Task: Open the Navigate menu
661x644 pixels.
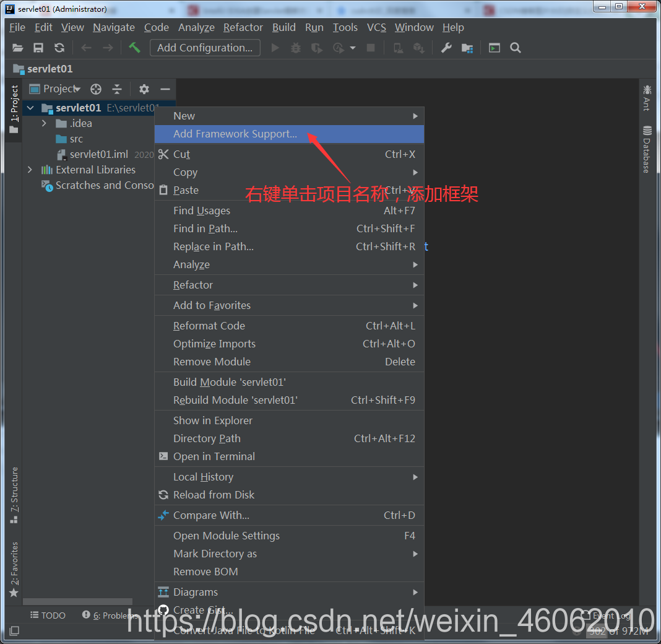Action: [x=114, y=27]
